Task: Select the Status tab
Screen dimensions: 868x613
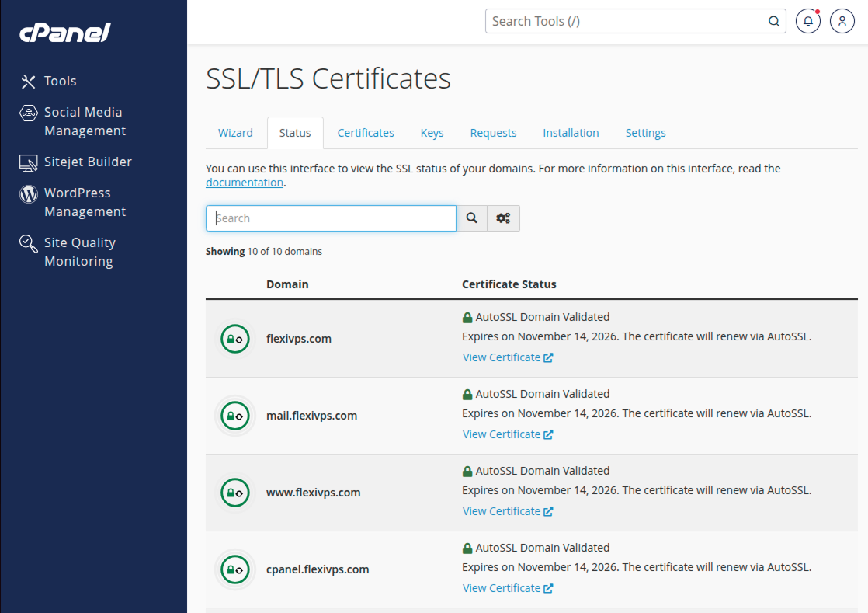Action: (295, 133)
